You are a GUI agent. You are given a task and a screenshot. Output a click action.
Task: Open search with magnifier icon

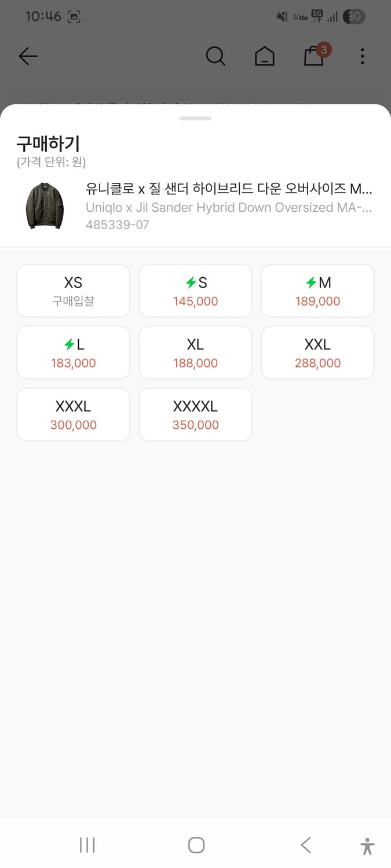pyautogui.click(x=215, y=56)
